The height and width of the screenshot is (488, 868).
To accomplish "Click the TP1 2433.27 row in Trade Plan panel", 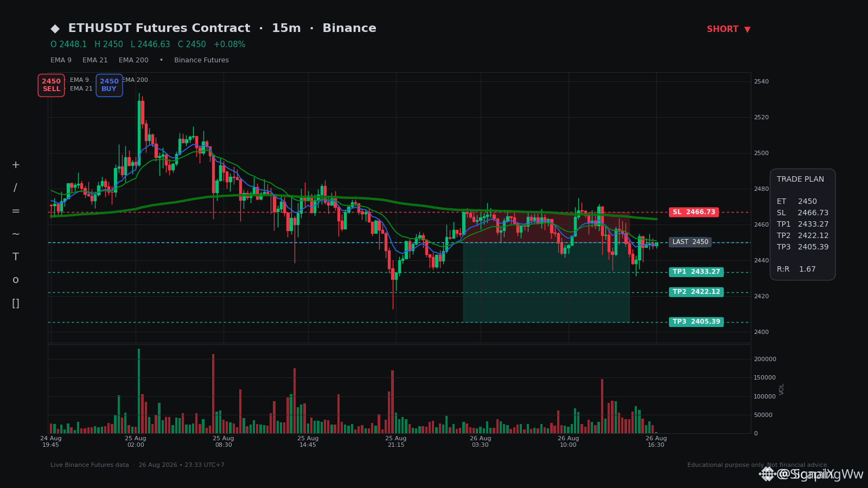I will (x=803, y=224).
